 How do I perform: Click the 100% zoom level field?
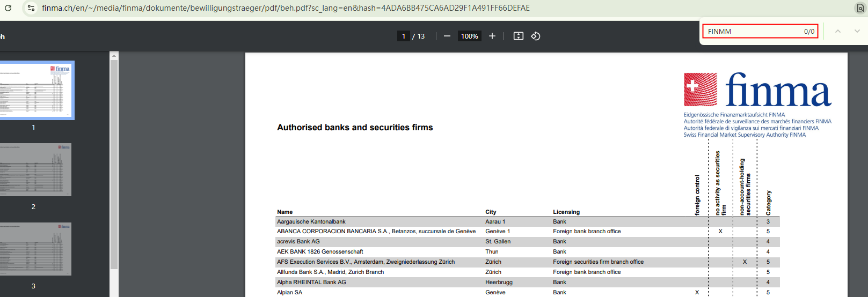(469, 36)
